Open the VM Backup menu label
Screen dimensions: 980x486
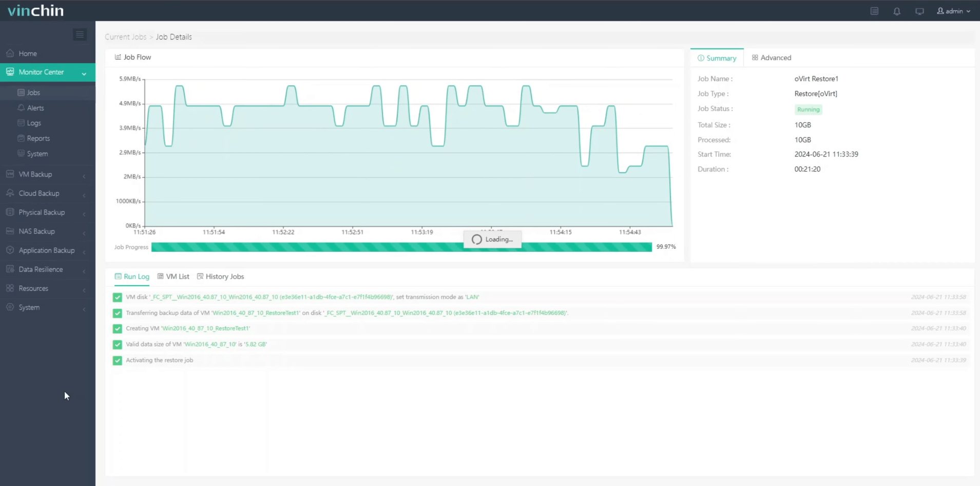(x=35, y=174)
